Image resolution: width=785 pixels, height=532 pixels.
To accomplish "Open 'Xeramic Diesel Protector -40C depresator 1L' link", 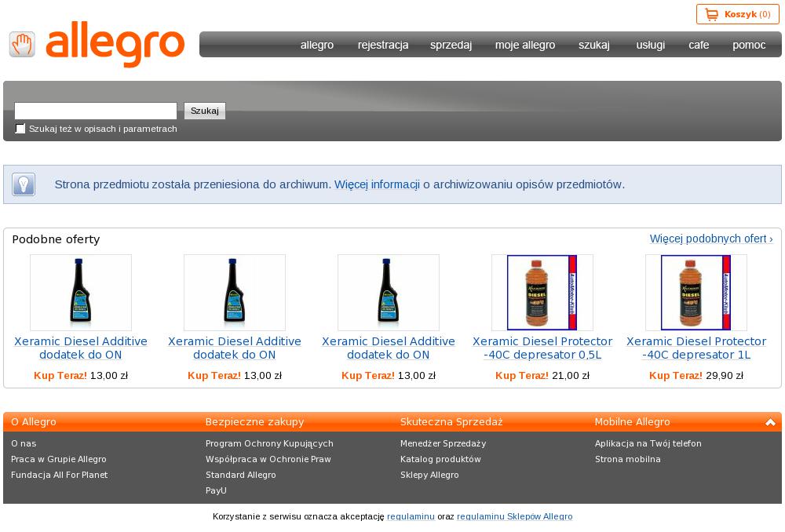I will (696, 348).
